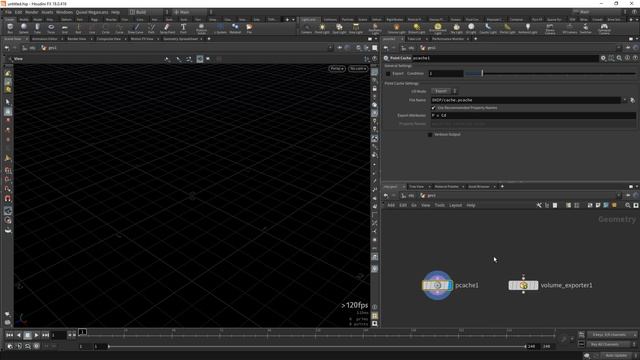
Task: Open the Render menu
Action: tap(31, 12)
